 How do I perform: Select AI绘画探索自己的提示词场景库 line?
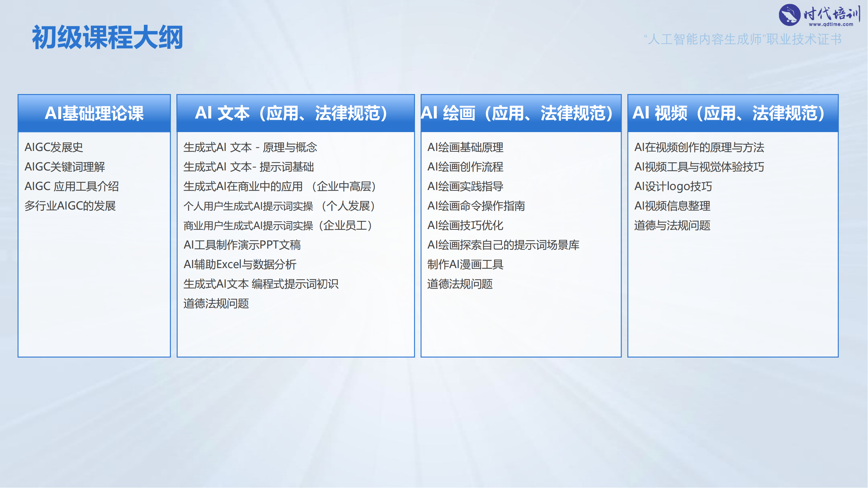pos(503,245)
